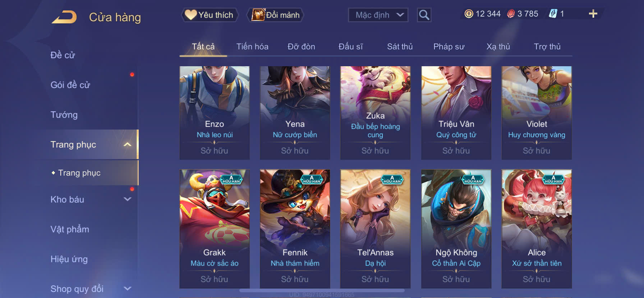This screenshot has width=644, height=298.
Task: Switch to the Sát thủ tab
Action: (x=400, y=47)
